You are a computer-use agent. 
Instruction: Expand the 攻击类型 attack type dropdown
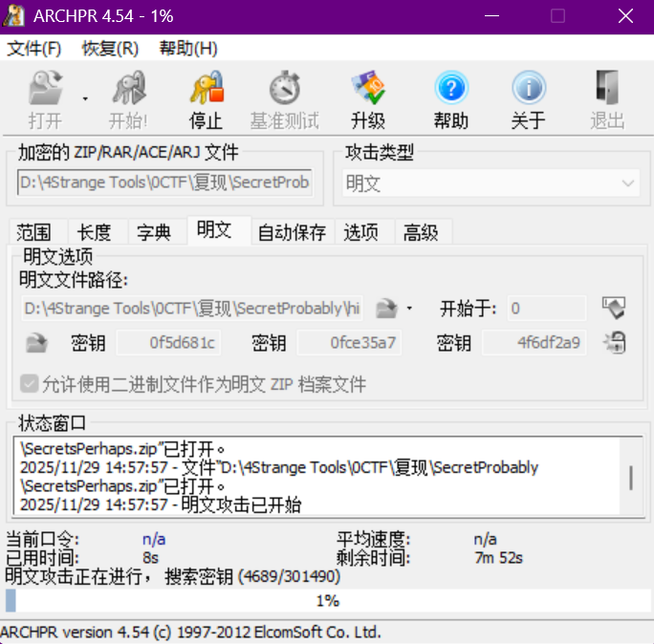pyautogui.click(x=627, y=182)
